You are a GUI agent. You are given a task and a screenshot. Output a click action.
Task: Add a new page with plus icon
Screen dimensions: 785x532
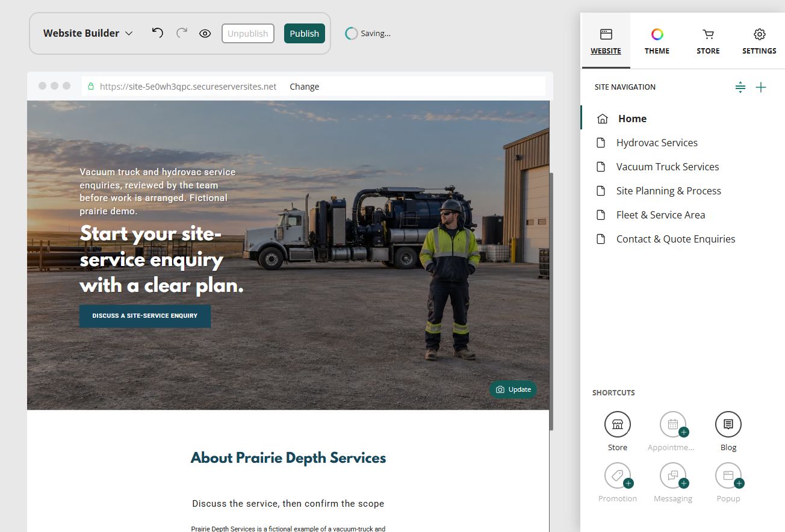point(761,87)
